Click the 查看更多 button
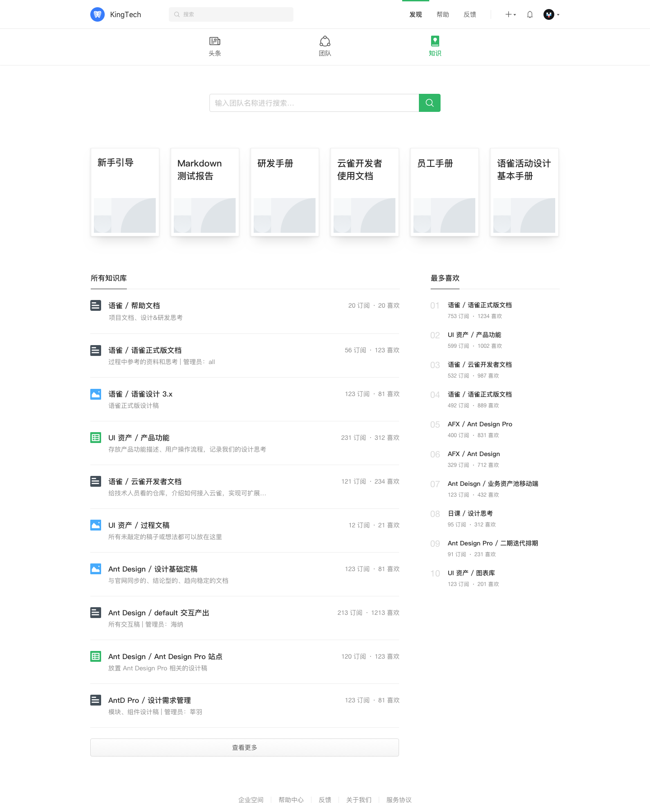Screen dimensions: 650x812 pos(245,747)
